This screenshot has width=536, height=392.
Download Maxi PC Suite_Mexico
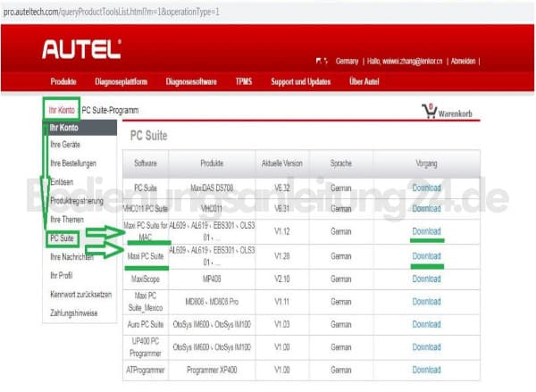[426, 302]
